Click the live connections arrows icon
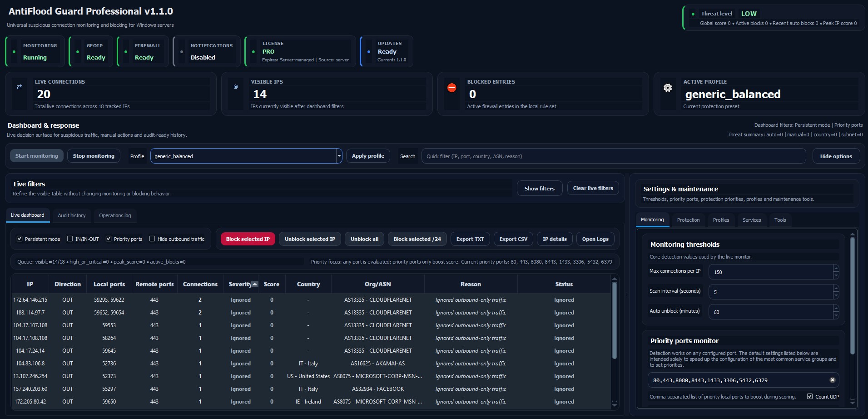 (19, 87)
